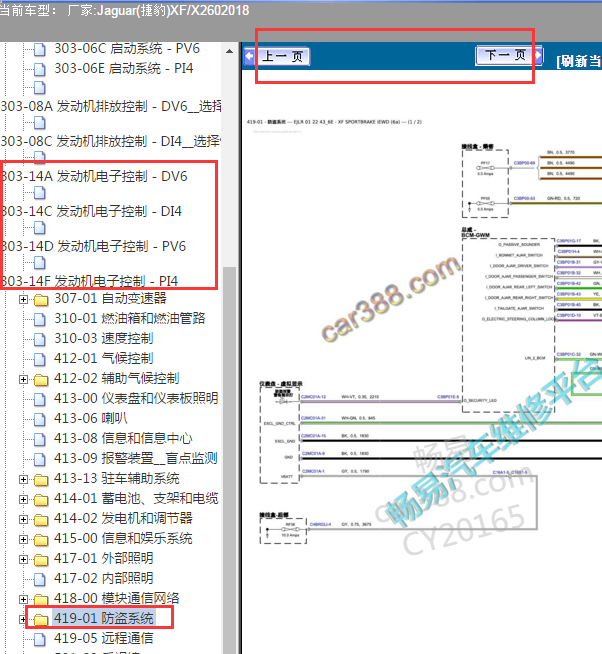Click the 413-13 驻车辅助系统 folder icon
The height and width of the screenshot is (654, 602).
point(40,480)
